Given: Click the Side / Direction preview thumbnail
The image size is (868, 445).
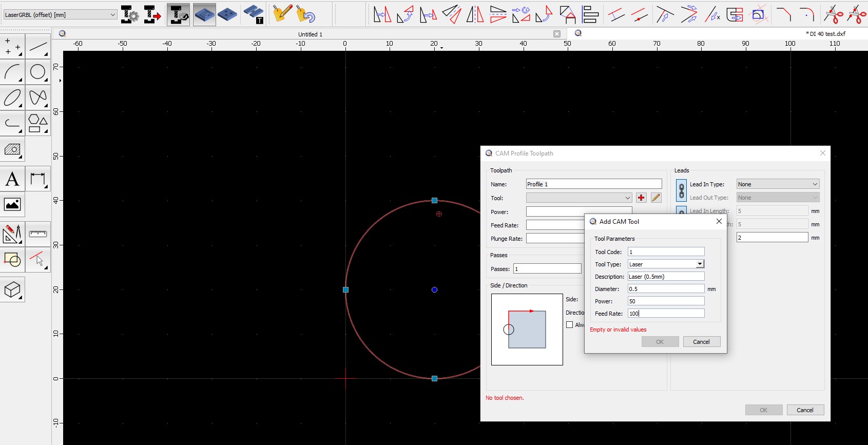Looking at the screenshot, I should click(x=527, y=330).
